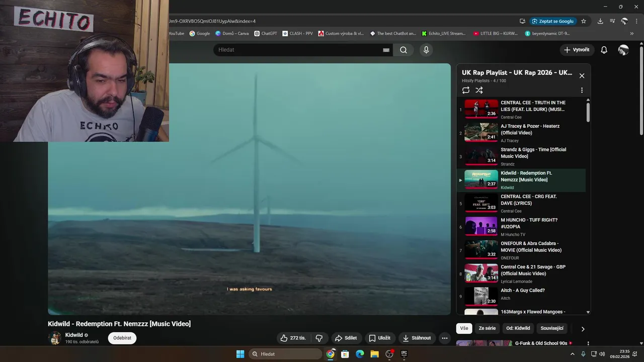Play CENTRAL CEE - TRUTH IN THE LIES thumbnail

click(x=481, y=108)
